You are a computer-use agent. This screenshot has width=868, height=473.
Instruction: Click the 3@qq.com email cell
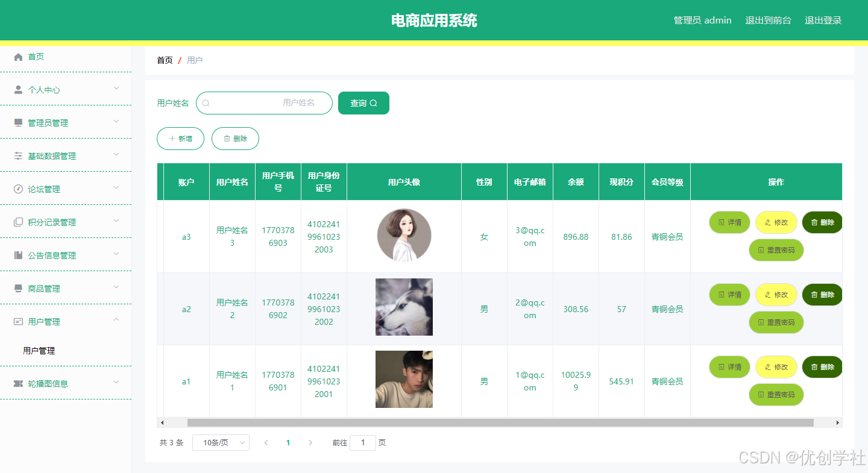click(x=530, y=237)
